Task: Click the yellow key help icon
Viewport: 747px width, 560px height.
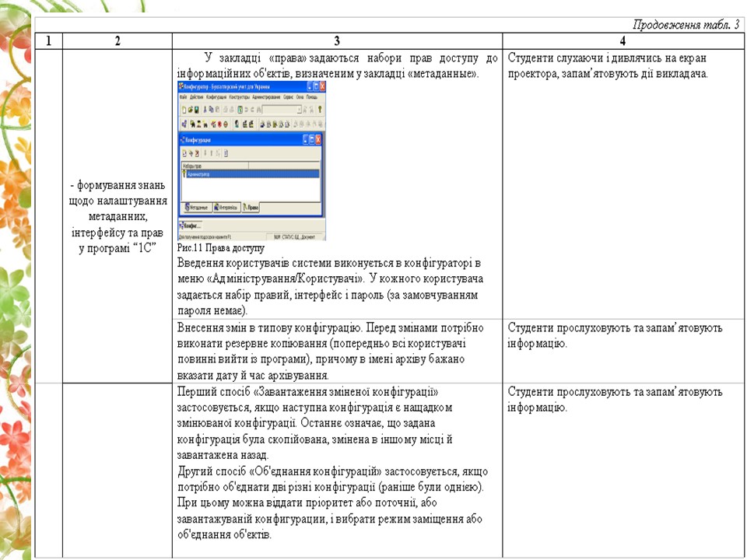Action: [x=319, y=110]
